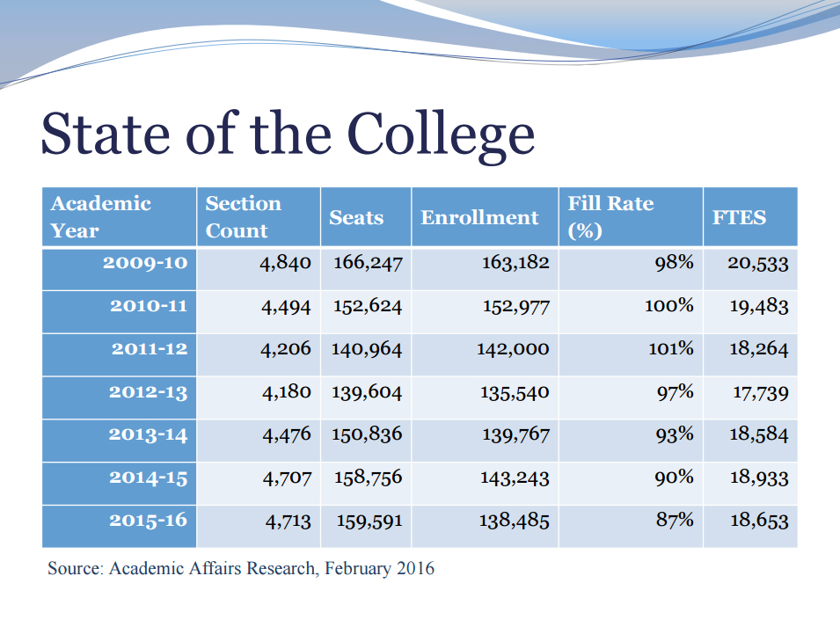
Task: Click the Source: Academic Affairs Research footnote
Action: pos(240,569)
